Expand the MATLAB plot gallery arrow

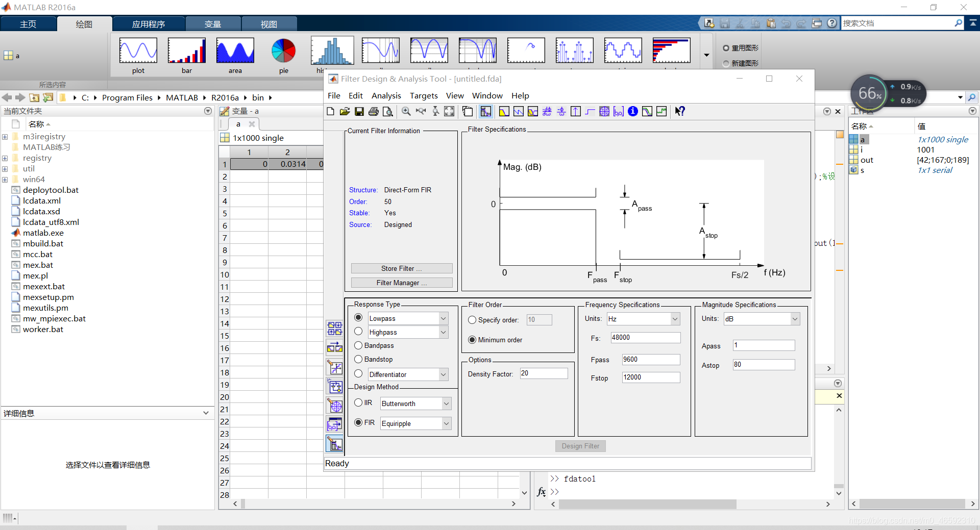point(706,55)
